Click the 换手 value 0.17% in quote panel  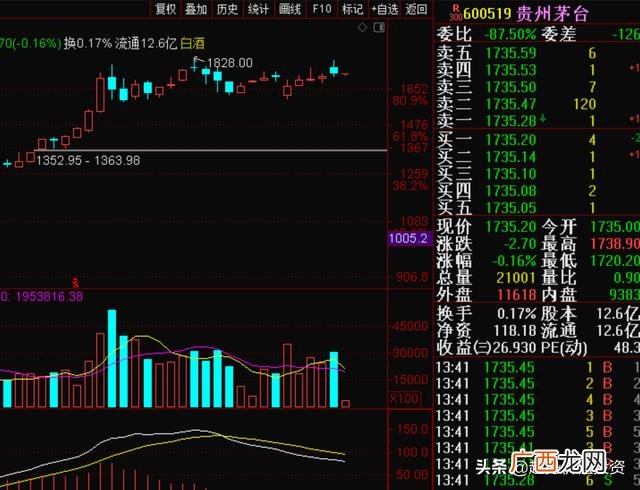tap(516, 314)
